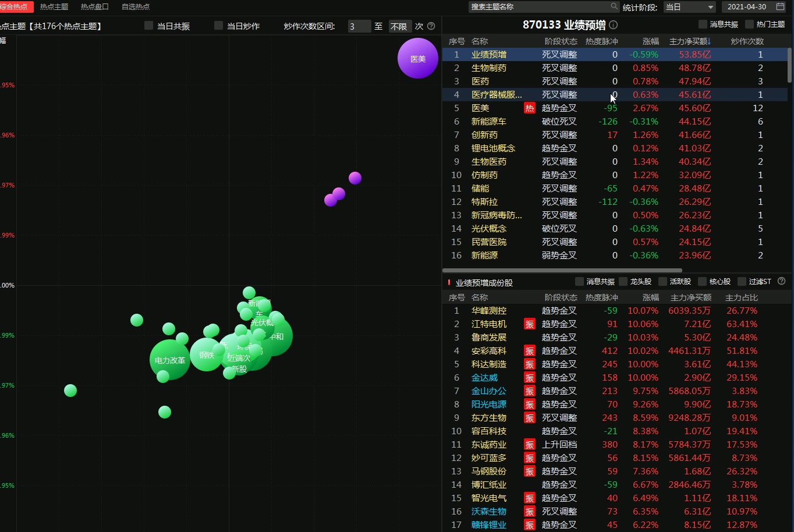This screenshot has width=794, height=532.
Task: Sort by 主力净买额 column header
Action: point(690,41)
